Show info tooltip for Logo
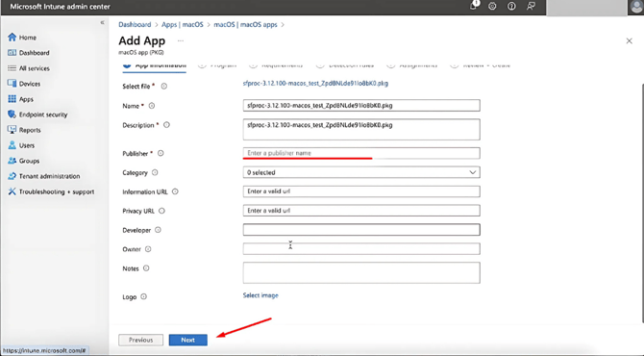The image size is (644, 356). [144, 296]
